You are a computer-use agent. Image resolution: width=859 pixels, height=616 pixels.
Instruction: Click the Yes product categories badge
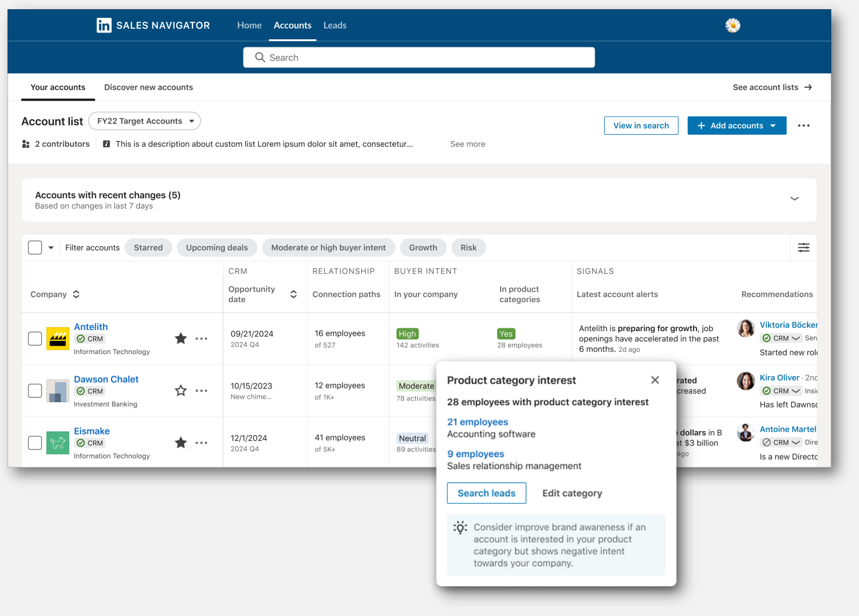(x=506, y=333)
